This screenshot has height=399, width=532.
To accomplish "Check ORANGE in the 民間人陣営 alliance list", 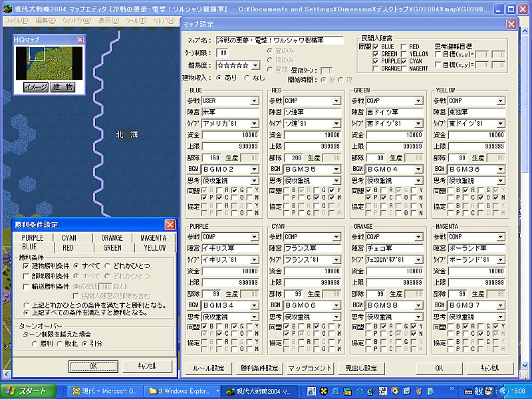I will (x=376, y=68).
